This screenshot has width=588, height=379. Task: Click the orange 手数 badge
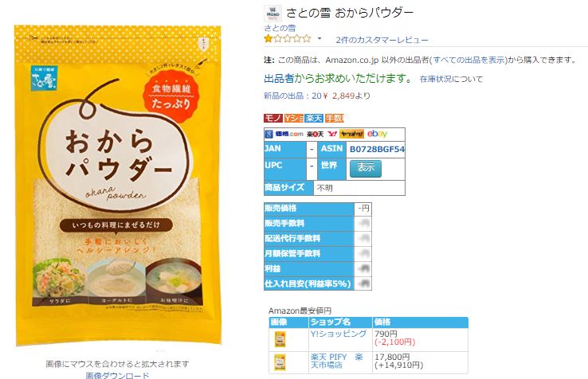click(334, 118)
